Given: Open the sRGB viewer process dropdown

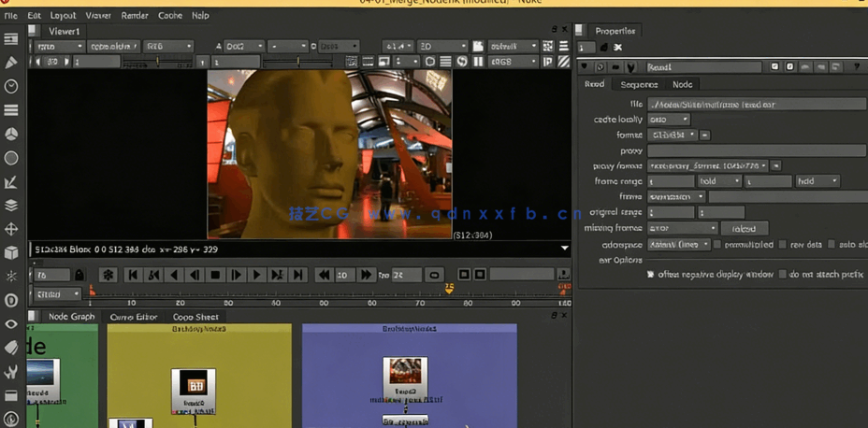Looking at the screenshot, I should [513, 62].
